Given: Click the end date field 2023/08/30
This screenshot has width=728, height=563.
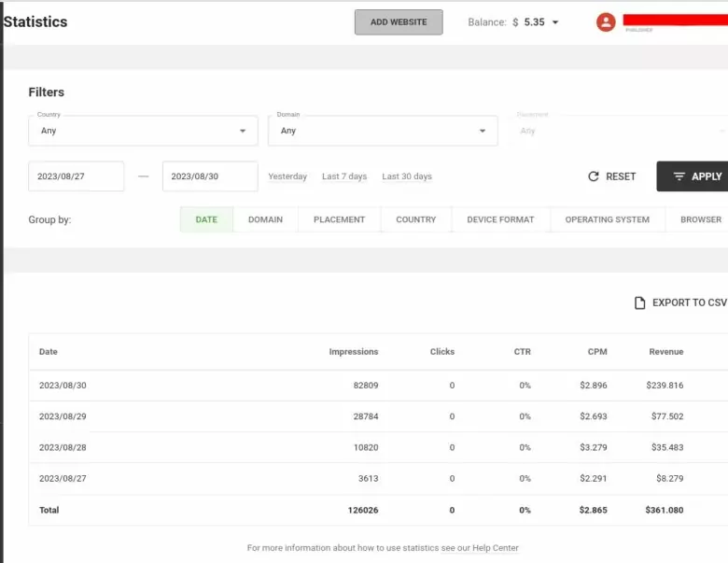Looking at the screenshot, I should tap(210, 176).
